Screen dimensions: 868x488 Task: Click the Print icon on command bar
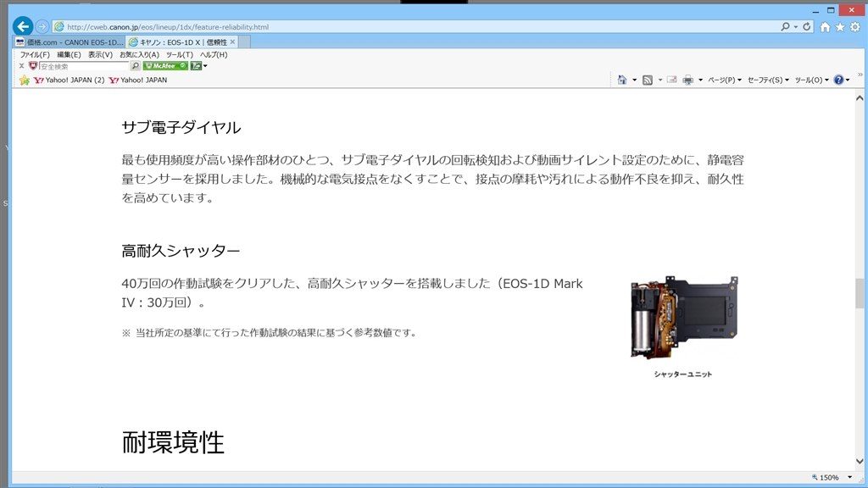click(x=688, y=79)
